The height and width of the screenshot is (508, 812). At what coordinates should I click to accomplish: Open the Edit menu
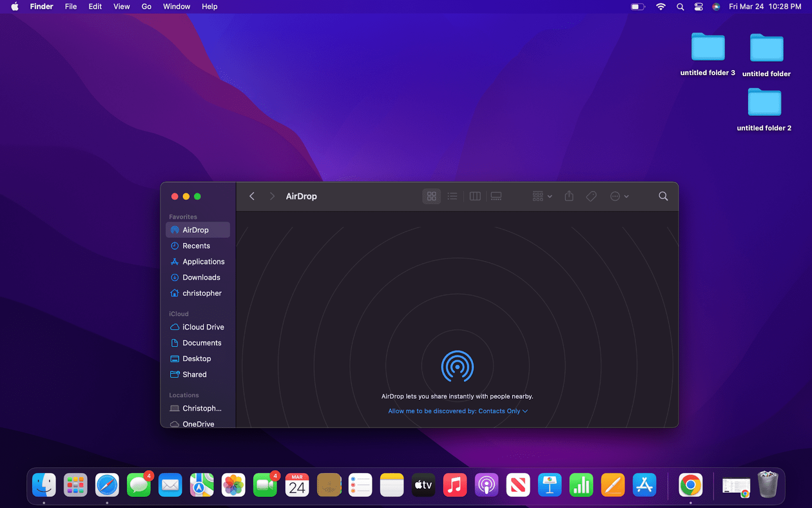[95, 7]
